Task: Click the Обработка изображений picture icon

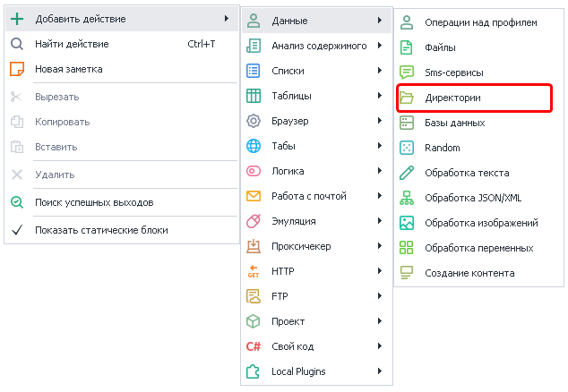Action: coord(407,223)
